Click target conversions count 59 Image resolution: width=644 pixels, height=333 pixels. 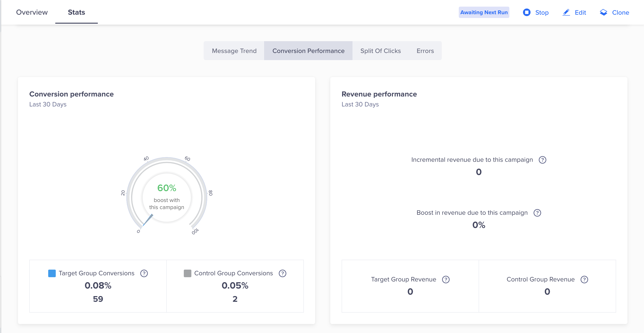point(98,299)
